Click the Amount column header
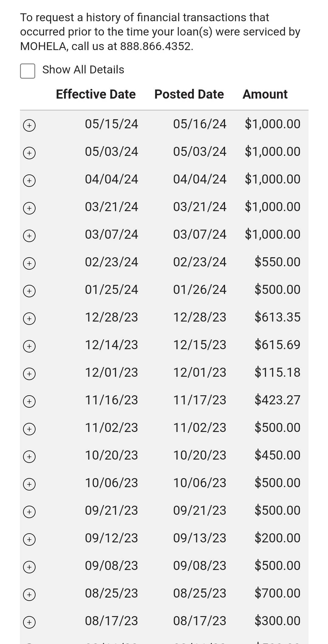The image size is (328, 644). 265,94
